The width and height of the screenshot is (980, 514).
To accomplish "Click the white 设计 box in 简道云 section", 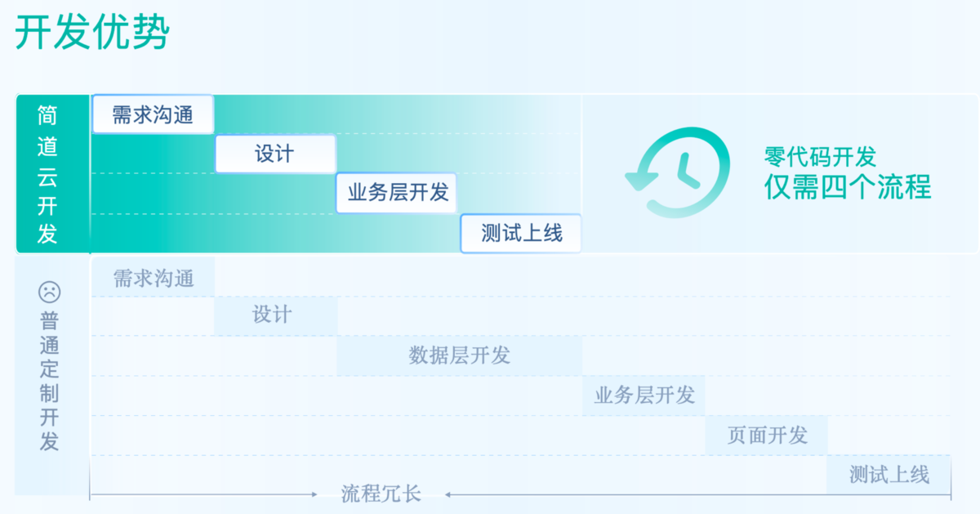I will coord(275,154).
